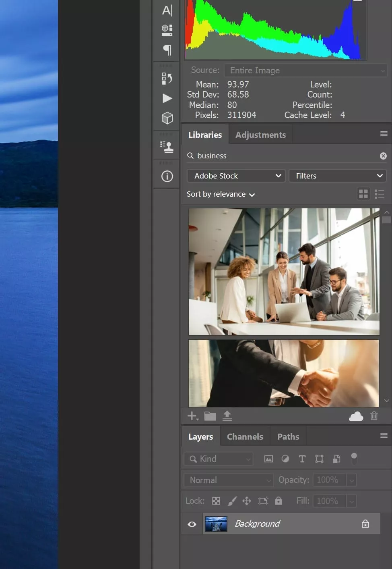Open the Layers panel menu
The image size is (392, 569).
tap(384, 436)
